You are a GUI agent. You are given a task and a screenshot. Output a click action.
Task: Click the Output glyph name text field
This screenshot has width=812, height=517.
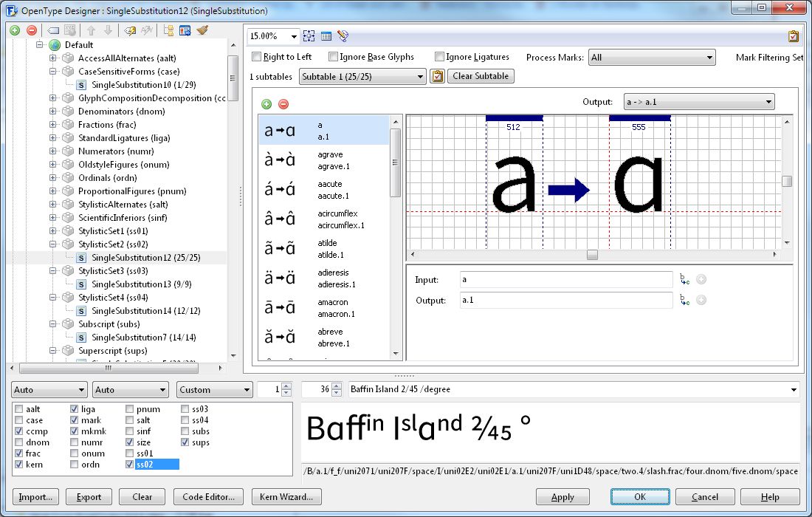pyautogui.click(x=565, y=300)
